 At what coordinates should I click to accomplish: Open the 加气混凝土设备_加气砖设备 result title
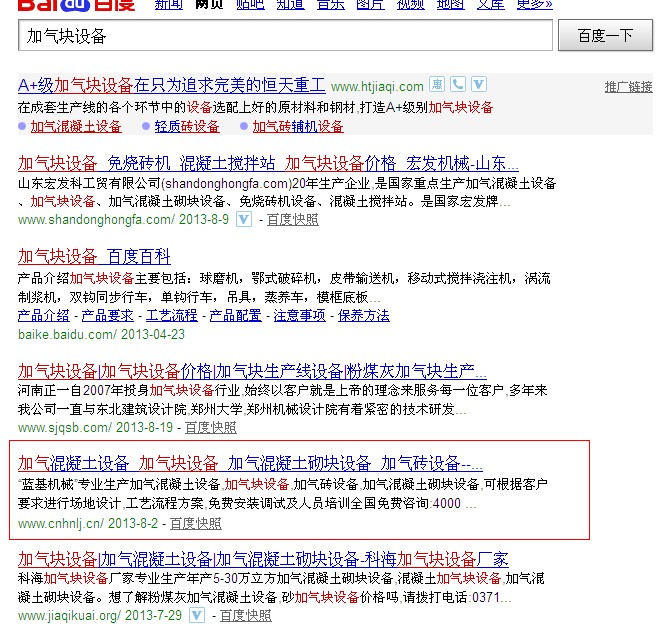coord(250,463)
